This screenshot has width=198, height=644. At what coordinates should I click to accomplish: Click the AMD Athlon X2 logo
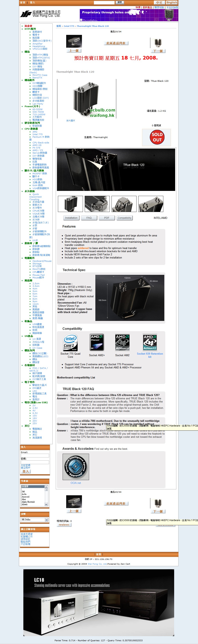(x=150, y=342)
